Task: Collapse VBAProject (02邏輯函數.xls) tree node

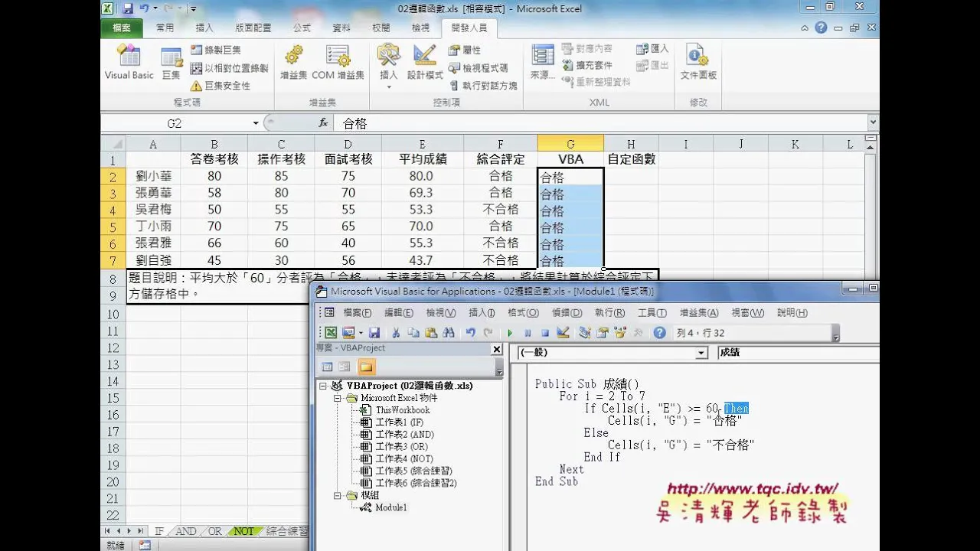Action: click(x=323, y=386)
